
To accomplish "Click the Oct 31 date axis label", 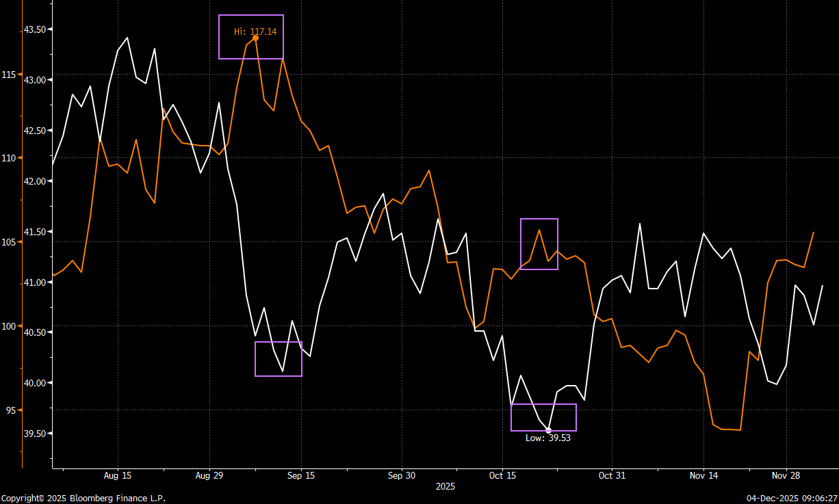I will (612, 475).
